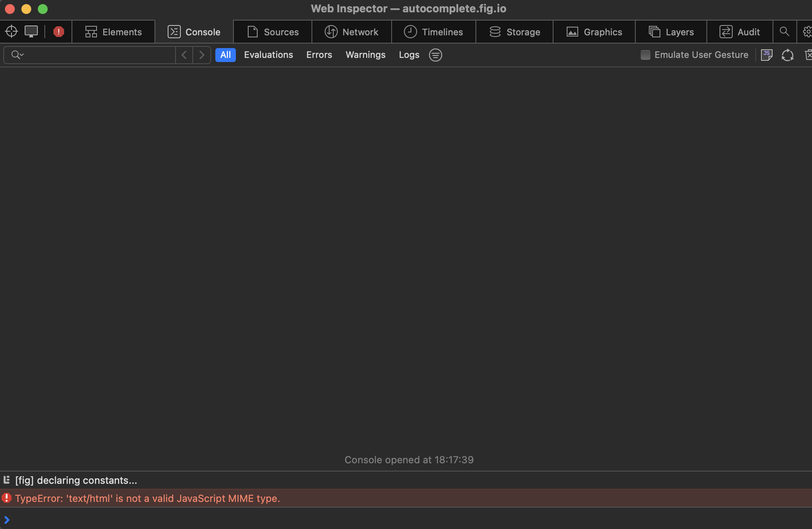
Task: Clear the console using the trash icon
Action: (809, 55)
